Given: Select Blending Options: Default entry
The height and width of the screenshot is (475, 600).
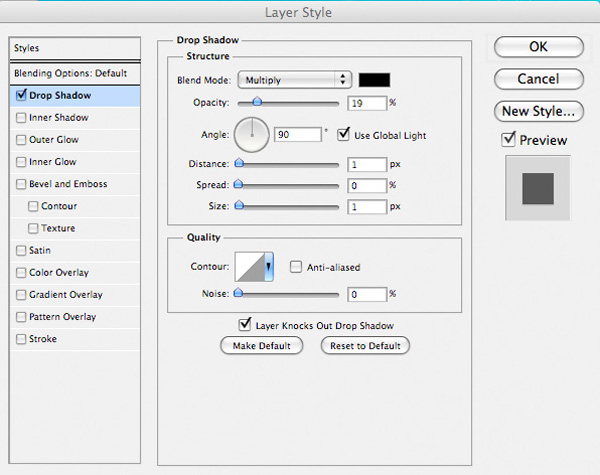Looking at the screenshot, I should pos(75,73).
